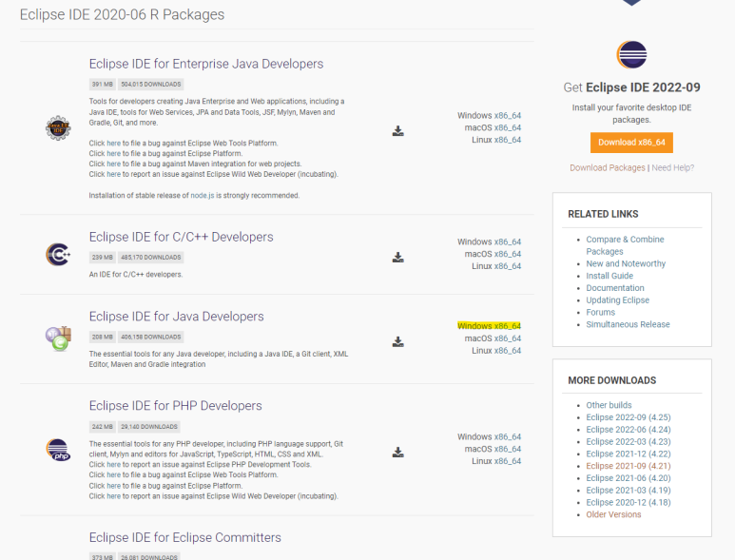Click the 406,158 DOWNLOADS badge
This screenshot has height=560, width=735.
click(x=150, y=337)
